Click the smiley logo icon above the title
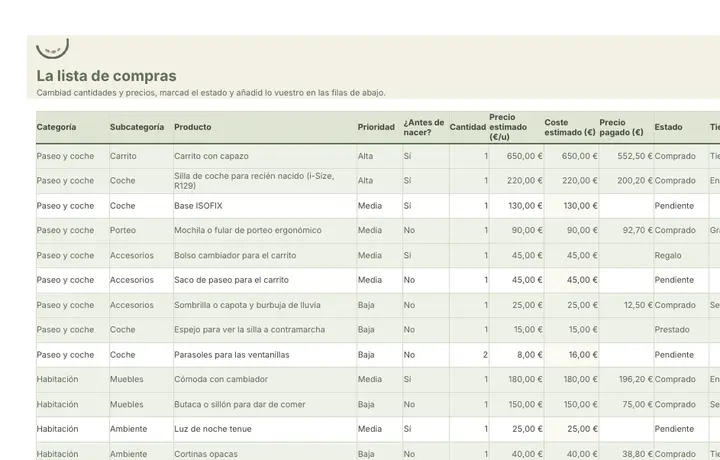The height and width of the screenshot is (460, 720). [53, 48]
